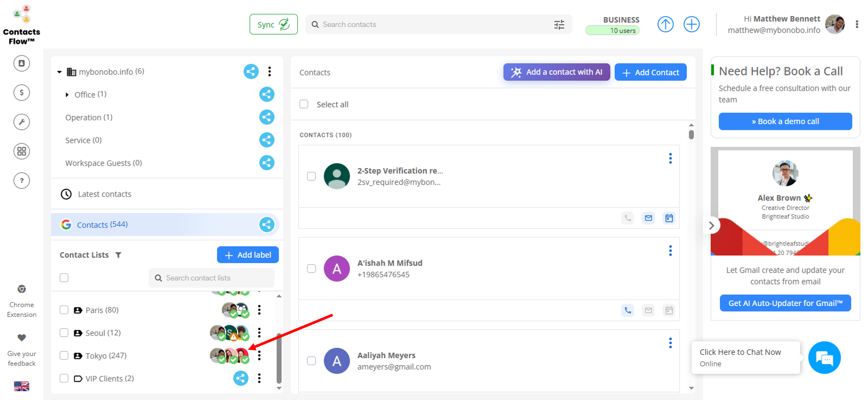The height and width of the screenshot is (400, 868).
Task: Filter contact lists with funnel icon
Action: pyautogui.click(x=118, y=255)
